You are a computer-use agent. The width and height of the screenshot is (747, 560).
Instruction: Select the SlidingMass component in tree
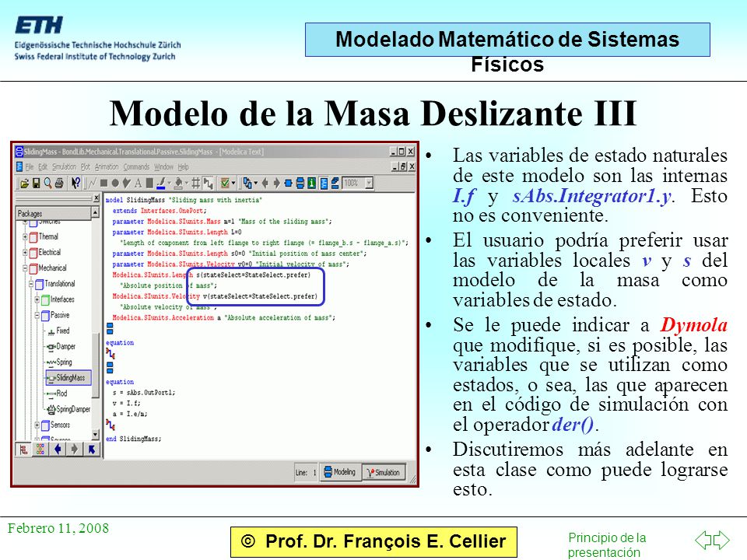(x=68, y=378)
